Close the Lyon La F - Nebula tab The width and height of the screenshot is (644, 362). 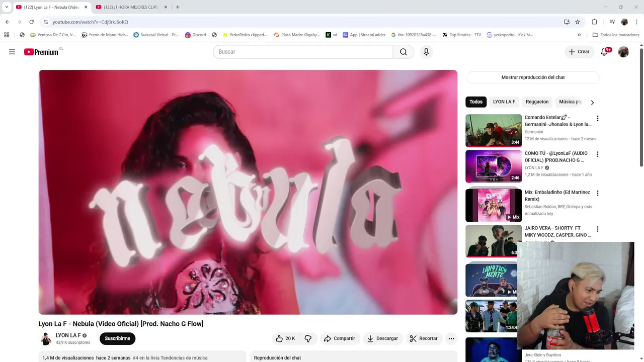coord(86,7)
